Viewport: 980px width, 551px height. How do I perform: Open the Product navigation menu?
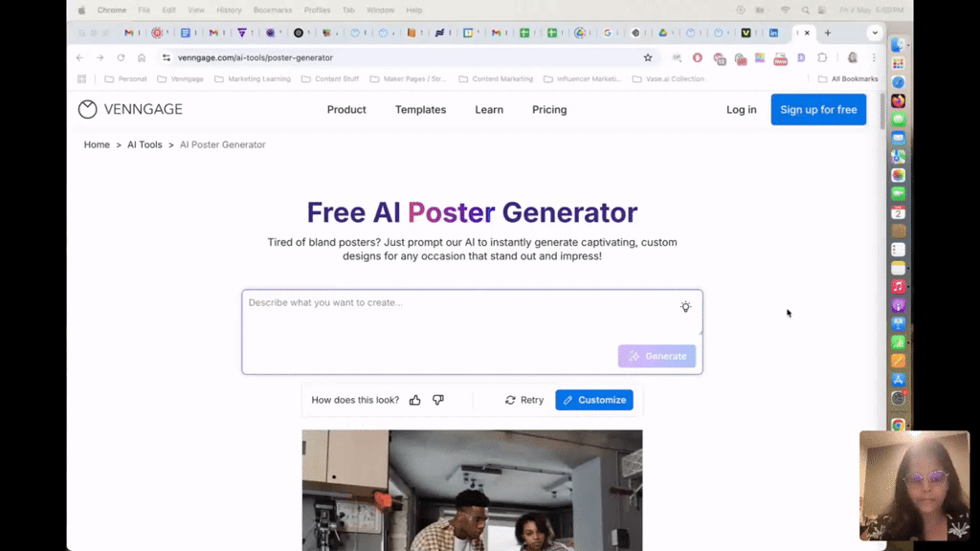[346, 109]
